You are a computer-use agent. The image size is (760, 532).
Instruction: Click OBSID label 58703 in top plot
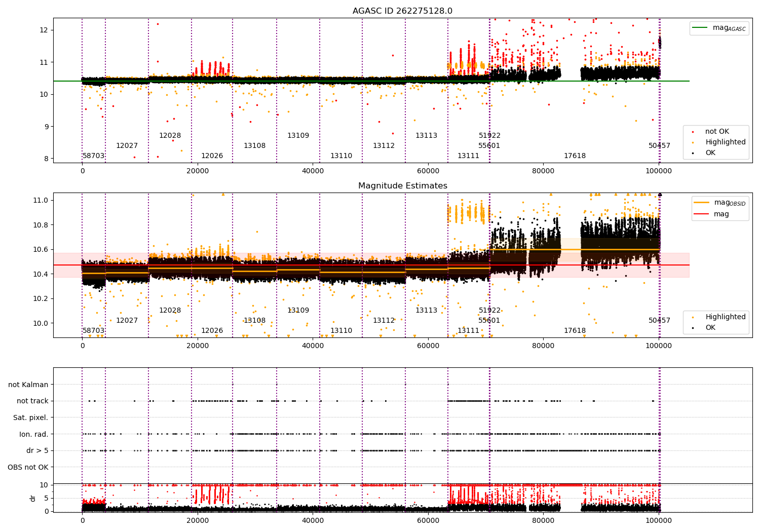[x=93, y=156]
